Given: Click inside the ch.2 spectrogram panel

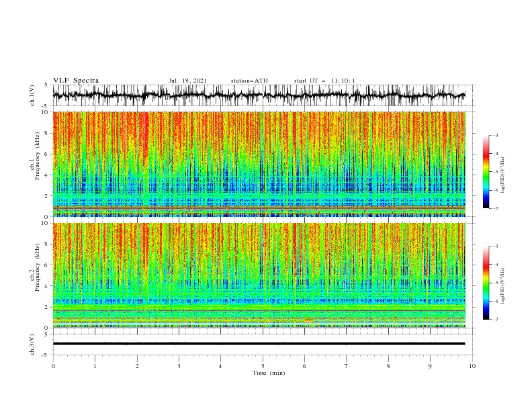Looking at the screenshot, I should pyautogui.click(x=259, y=275).
